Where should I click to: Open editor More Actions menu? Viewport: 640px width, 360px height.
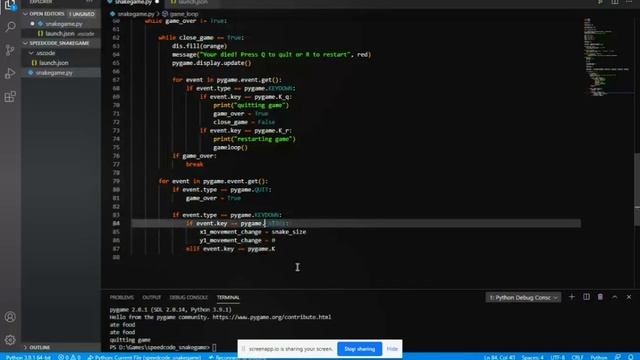[629, 2]
